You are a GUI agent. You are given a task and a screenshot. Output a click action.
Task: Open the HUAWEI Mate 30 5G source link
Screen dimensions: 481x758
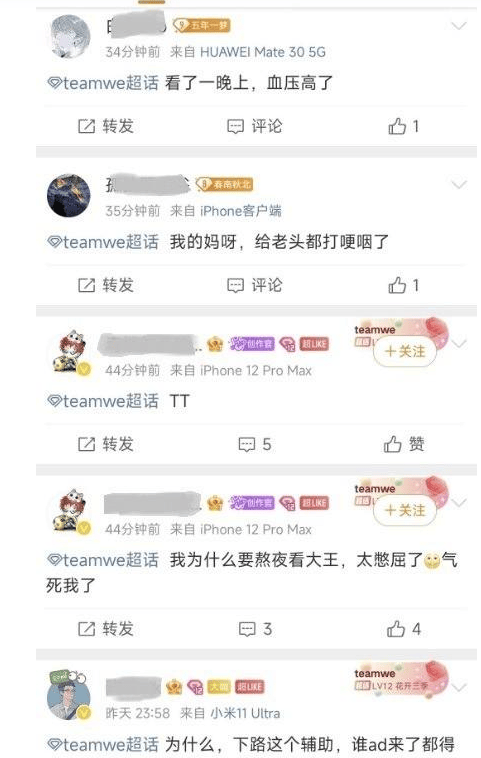point(262,52)
